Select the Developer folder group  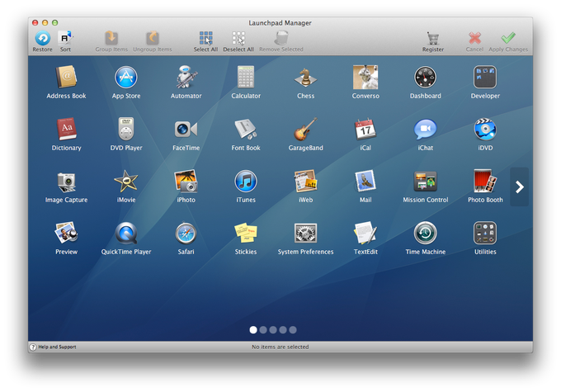click(x=485, y=78)
